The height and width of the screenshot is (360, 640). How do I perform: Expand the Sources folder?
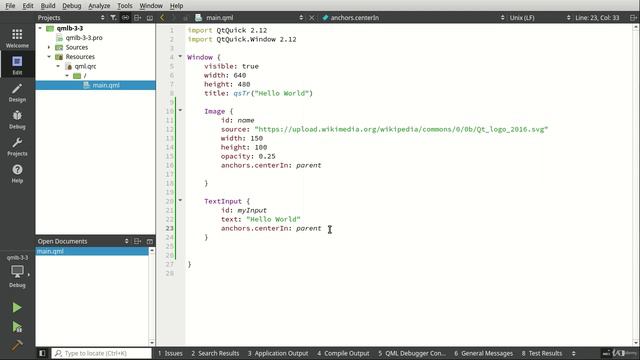coord(49,47)
